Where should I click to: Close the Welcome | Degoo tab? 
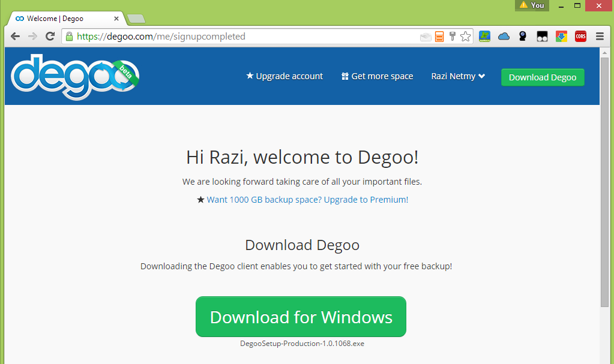116,19
